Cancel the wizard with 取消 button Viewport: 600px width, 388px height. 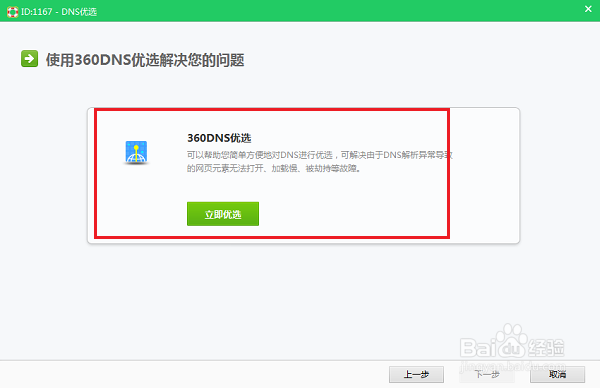(557, 374)
